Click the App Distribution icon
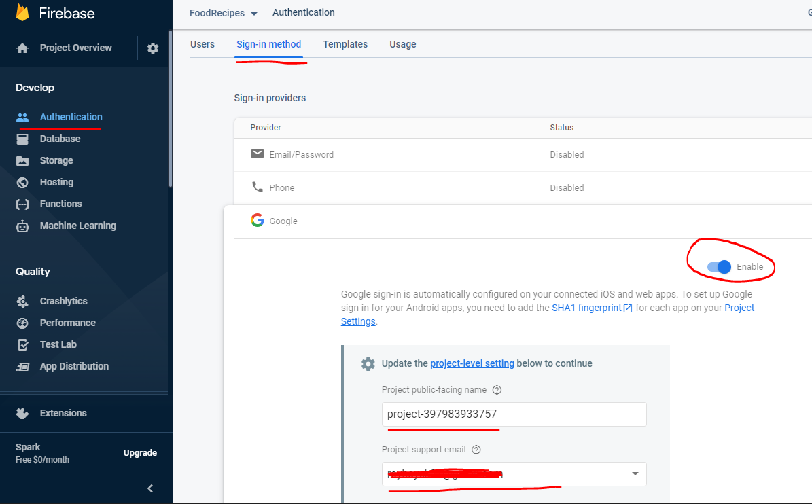Screen dimensions: 812x504 [22, 366]
